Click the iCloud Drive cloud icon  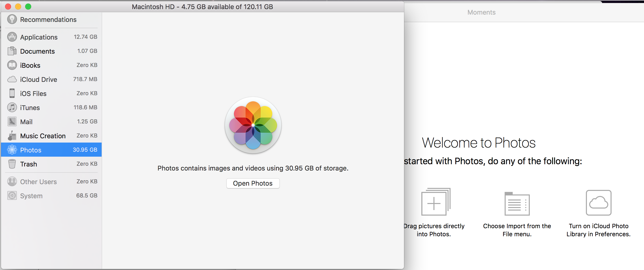click(x=12, y=79)
